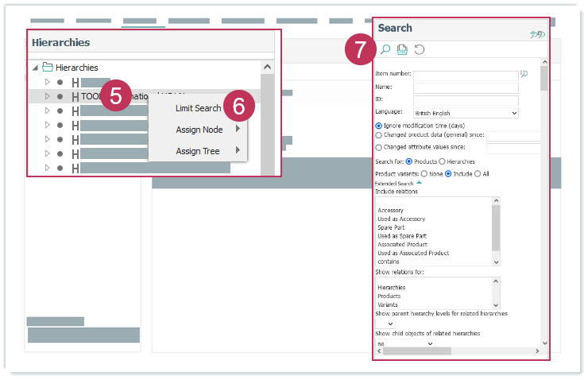Click the icon in the Search panel's top-right corner
588x380 pixels.
coord(536,34)
